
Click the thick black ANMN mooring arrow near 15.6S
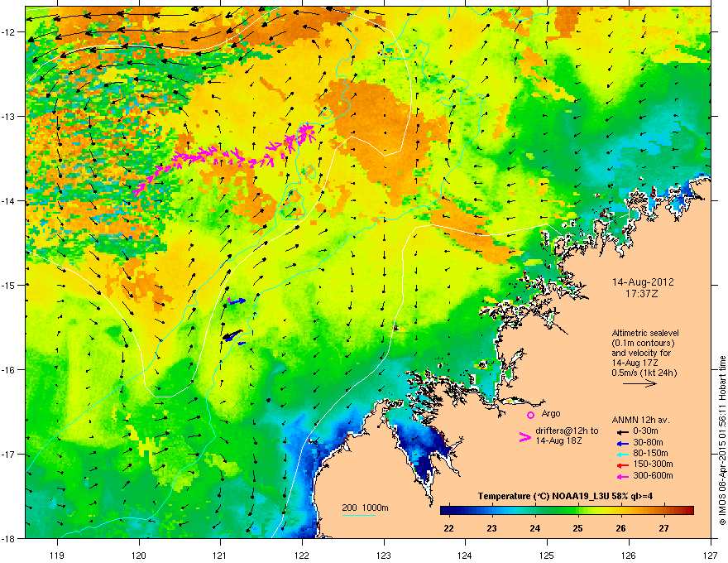pyautogui.click(x=232, y=335)
